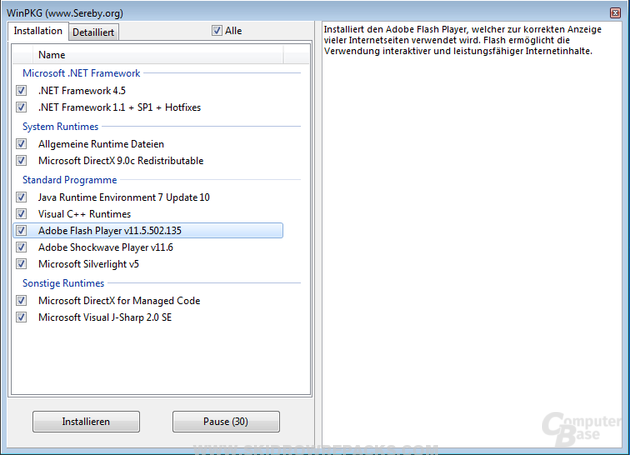Image resolution: width=630 pixels, height=455 pixels.
Task: Select the Visual C++ Runtimes entry
Action: [84, 214]
